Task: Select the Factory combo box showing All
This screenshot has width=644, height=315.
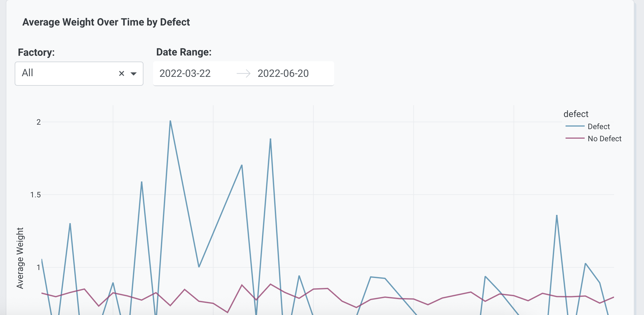Action: pos(64,73)
